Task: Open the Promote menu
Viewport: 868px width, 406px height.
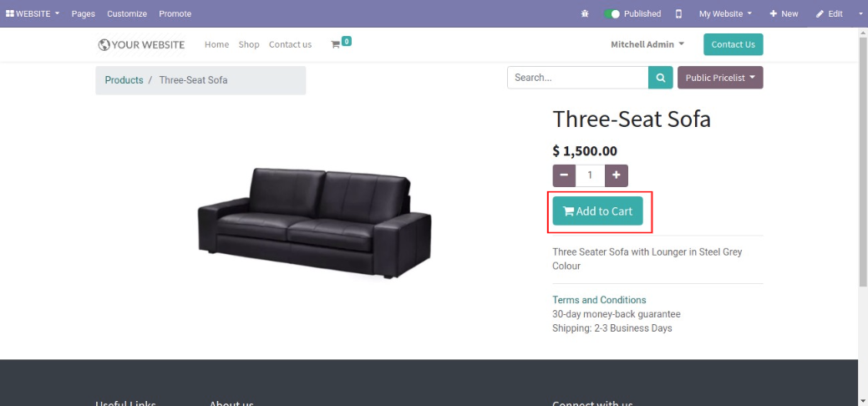Action: pyautogui.click(x=175, y=14)
